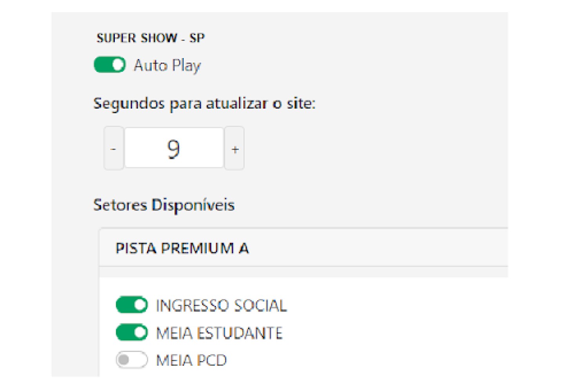
Task: Click the MEIA PCD label text
Action: point(192,361)
